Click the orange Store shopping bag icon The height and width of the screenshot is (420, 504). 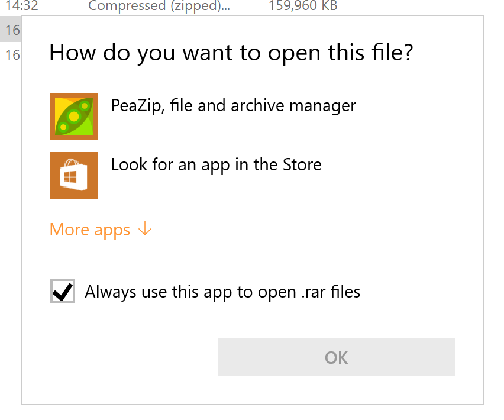tap(74, 176)
